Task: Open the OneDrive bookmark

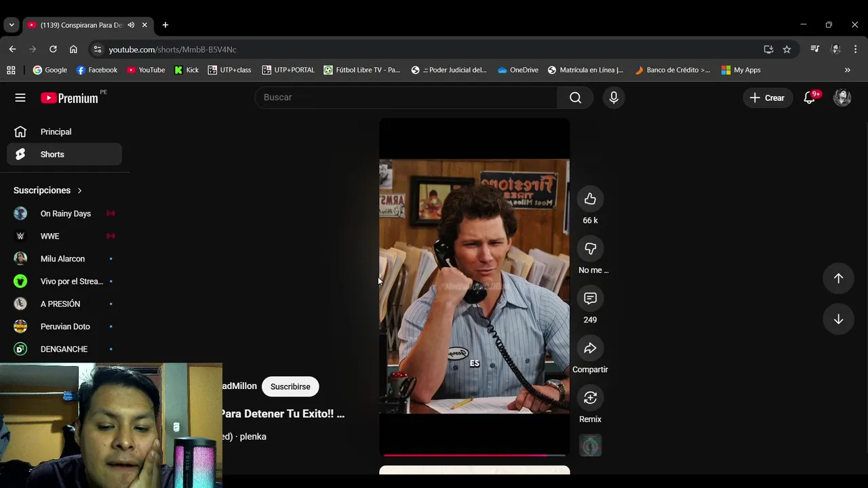Action: [518, 70]
